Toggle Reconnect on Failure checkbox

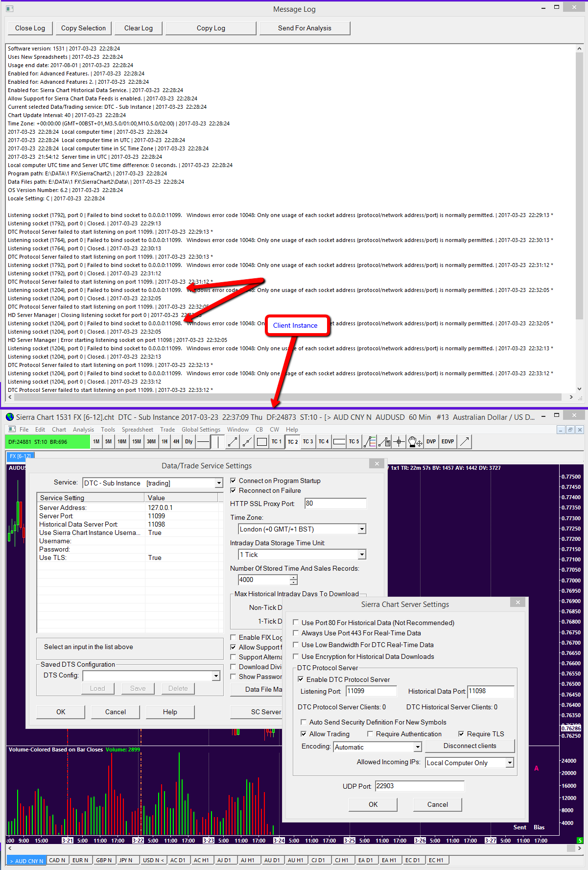(x=233, y=490)
